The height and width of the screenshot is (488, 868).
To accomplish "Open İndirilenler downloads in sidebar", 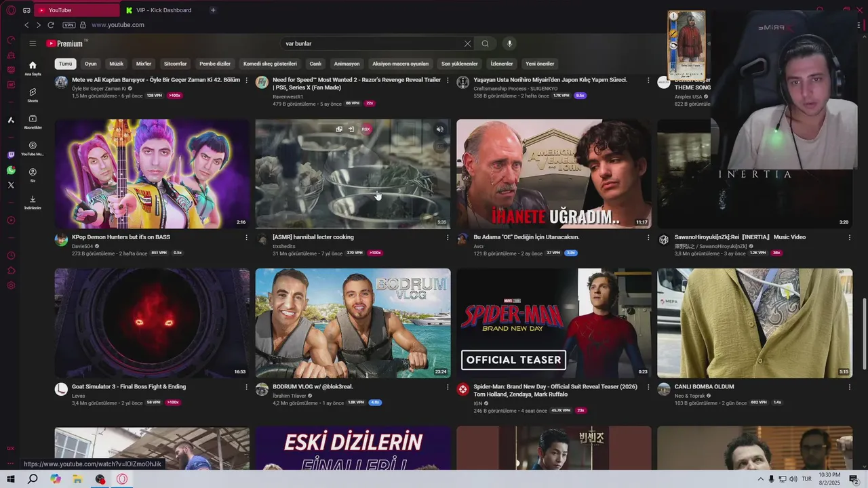I will 33,202.
